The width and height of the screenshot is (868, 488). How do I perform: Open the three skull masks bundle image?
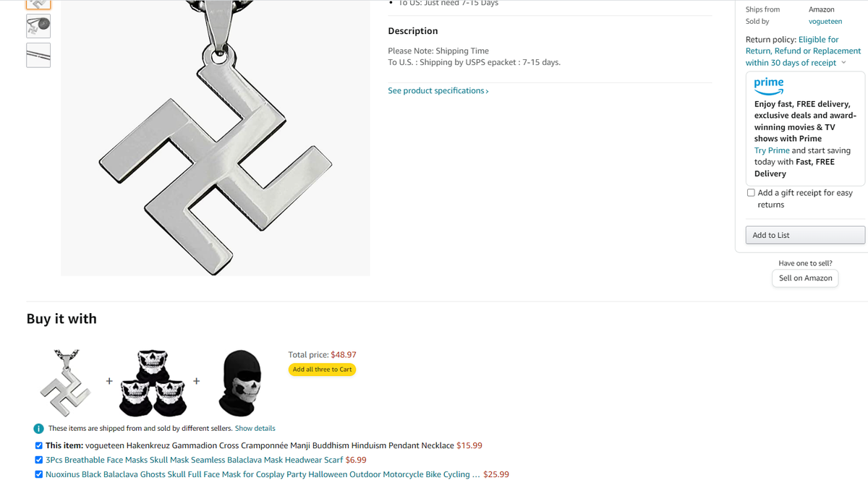(x=153, y=382)
